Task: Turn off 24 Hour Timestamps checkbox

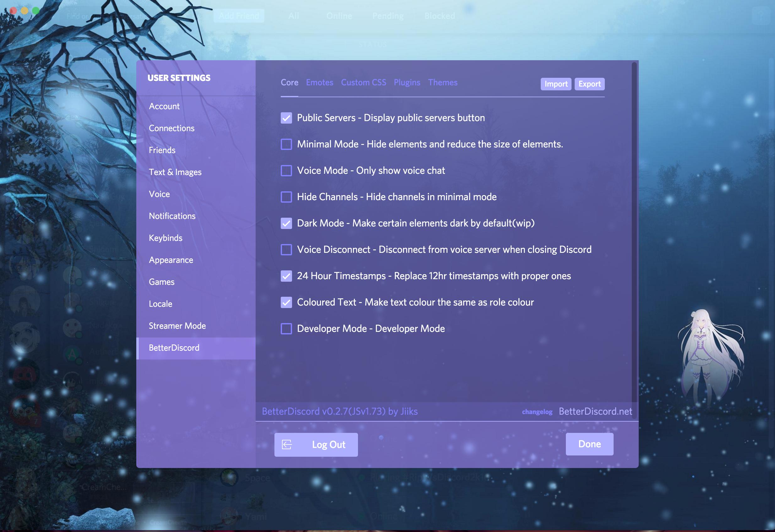Action: [286, 276]
